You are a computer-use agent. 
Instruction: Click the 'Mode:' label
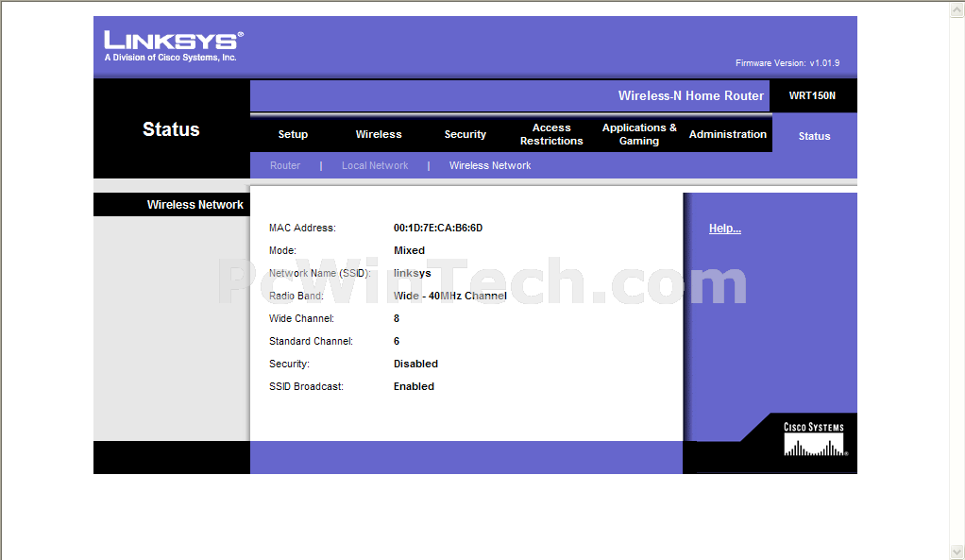(x=282, y=250)
